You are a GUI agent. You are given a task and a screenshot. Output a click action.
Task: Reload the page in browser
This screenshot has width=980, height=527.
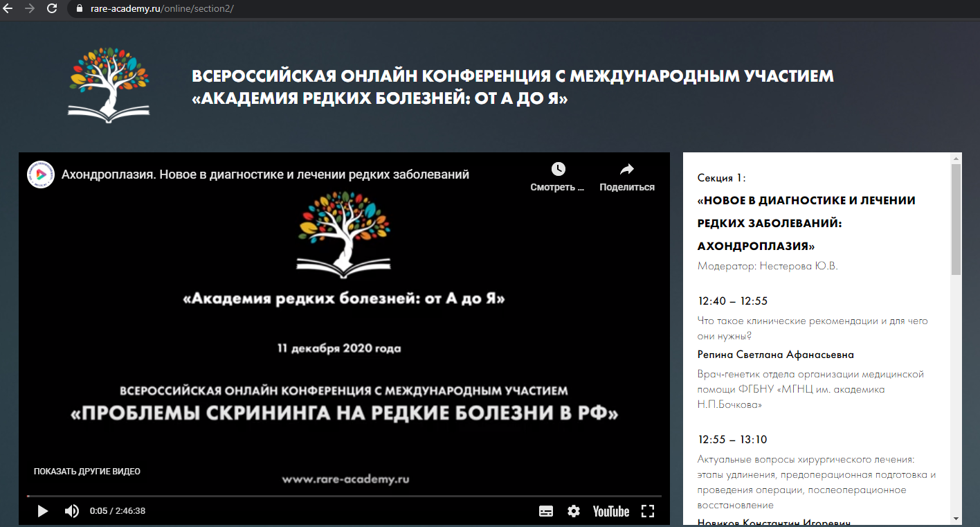(x=52, y=9)
